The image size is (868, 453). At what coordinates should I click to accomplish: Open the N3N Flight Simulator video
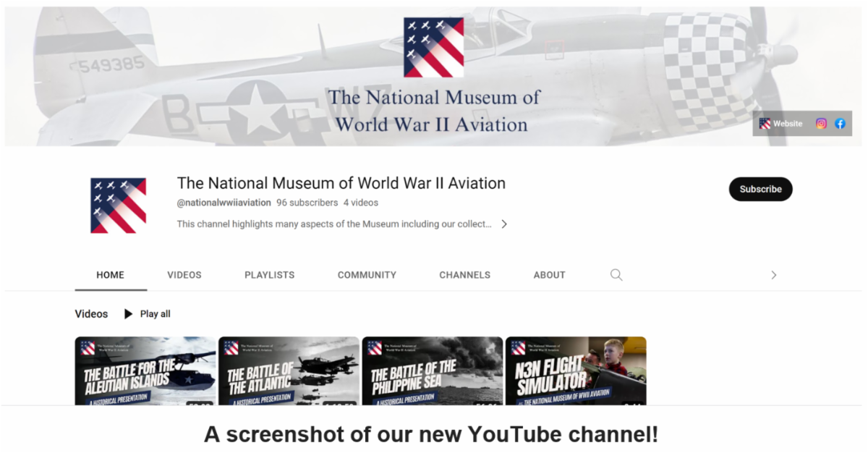point(576,371)
